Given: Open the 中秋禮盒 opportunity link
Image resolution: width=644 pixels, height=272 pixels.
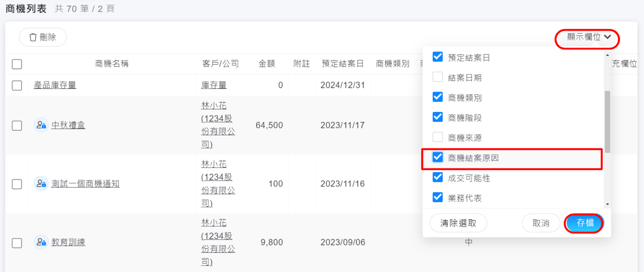Looking at the screenshot, I should click(x=68, y=125).
